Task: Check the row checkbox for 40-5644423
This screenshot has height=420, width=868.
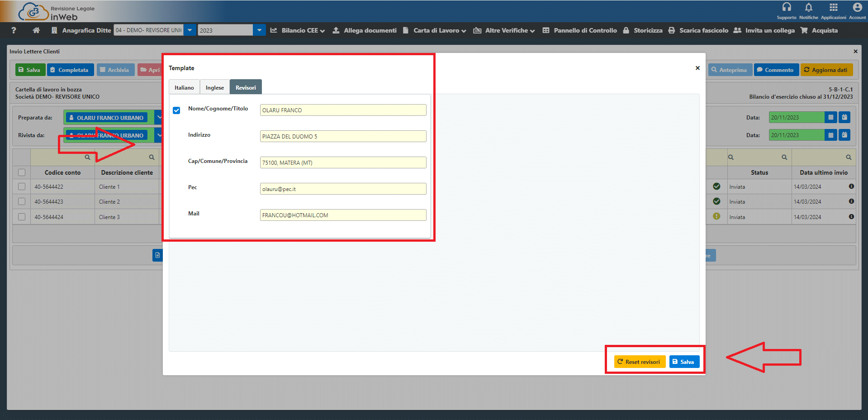Action: pyautogui.click(x=22, y=201)
